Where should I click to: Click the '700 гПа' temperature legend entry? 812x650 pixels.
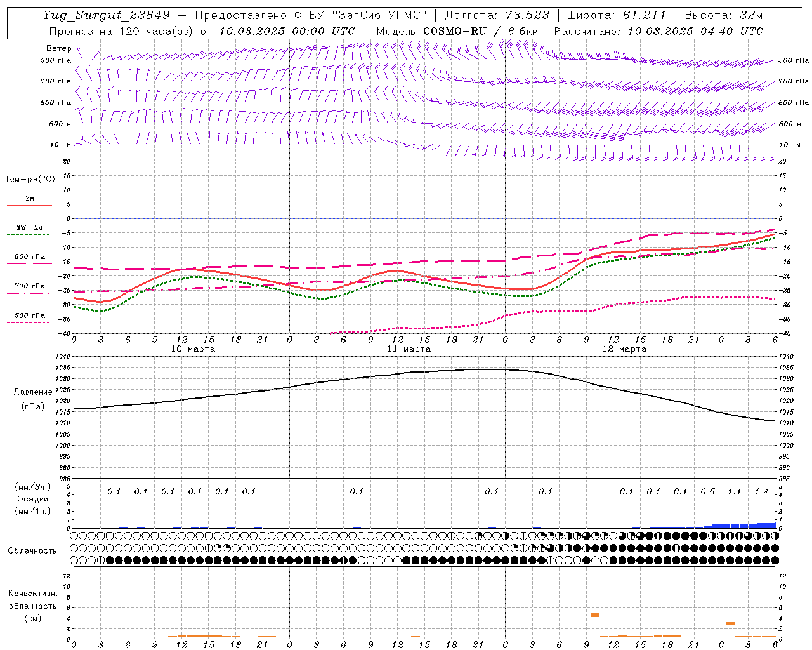point(29,286)
